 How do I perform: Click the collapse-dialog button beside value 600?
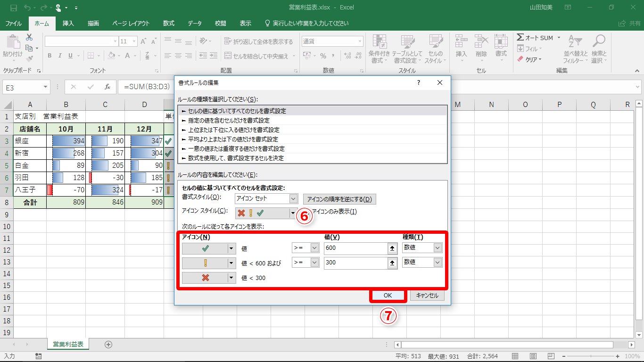(x=392, y=248)
